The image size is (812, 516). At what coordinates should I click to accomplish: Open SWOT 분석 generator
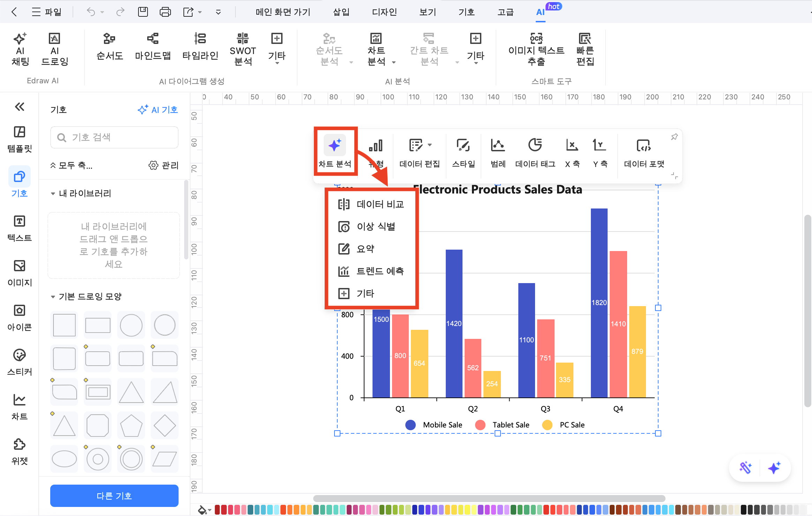pyautogui.click(x=243, y=50)
